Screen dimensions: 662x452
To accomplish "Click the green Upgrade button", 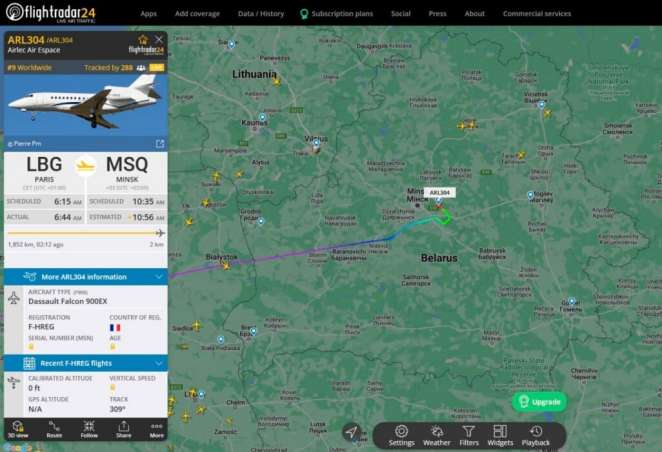I will pos(539,402).
